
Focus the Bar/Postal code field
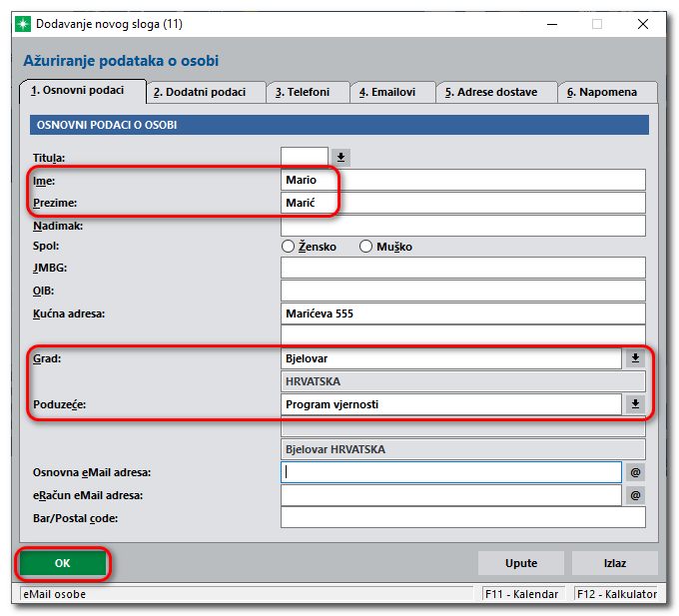[463, 517]
